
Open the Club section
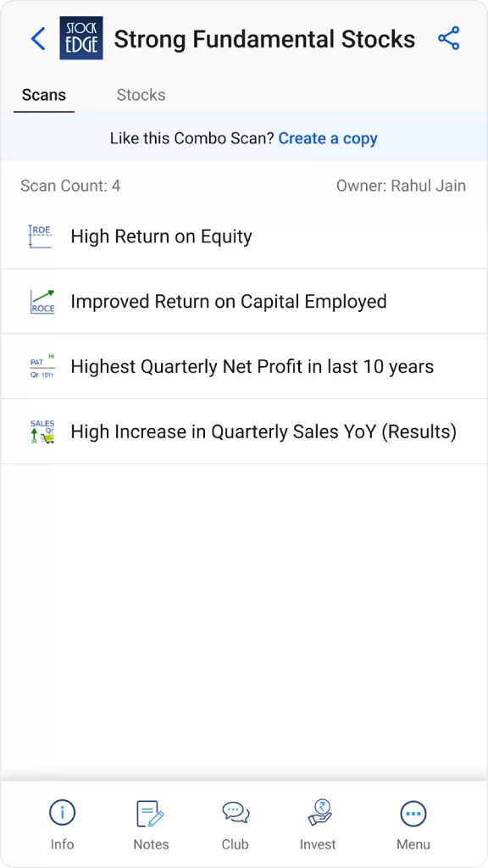(x=235, y=821)
